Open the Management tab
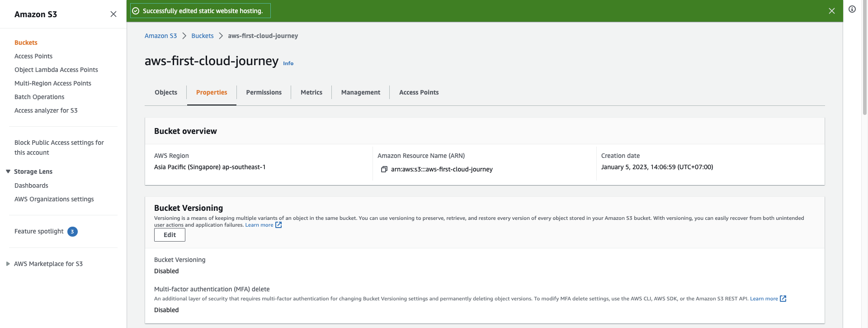This screenshot has height=328, width=868. [x=361, y=92]
